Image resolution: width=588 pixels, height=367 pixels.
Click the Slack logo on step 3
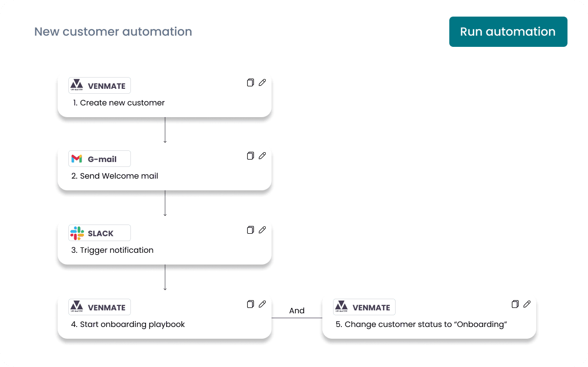click(77, 232)
